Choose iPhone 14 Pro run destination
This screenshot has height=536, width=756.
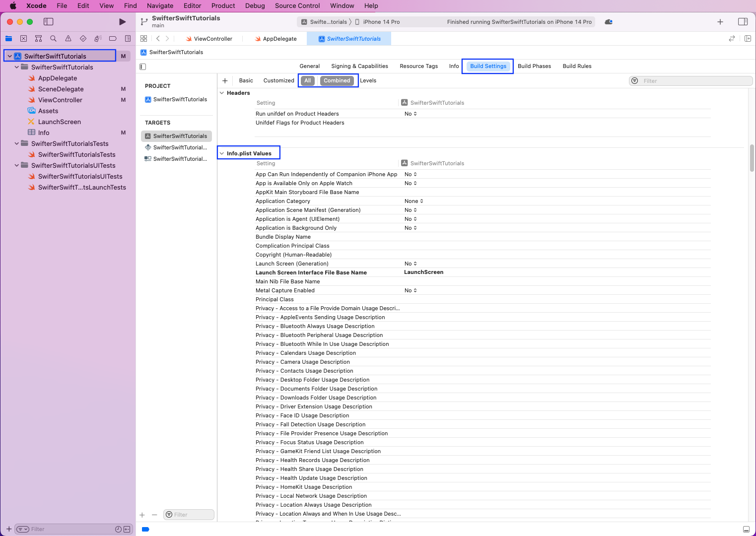[x=377, y=22]
